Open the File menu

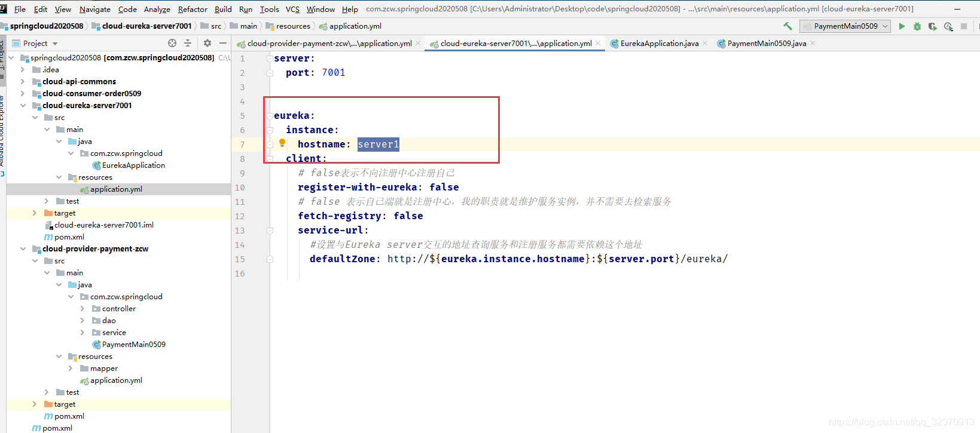pyautogui.click(x=20, y=9)
